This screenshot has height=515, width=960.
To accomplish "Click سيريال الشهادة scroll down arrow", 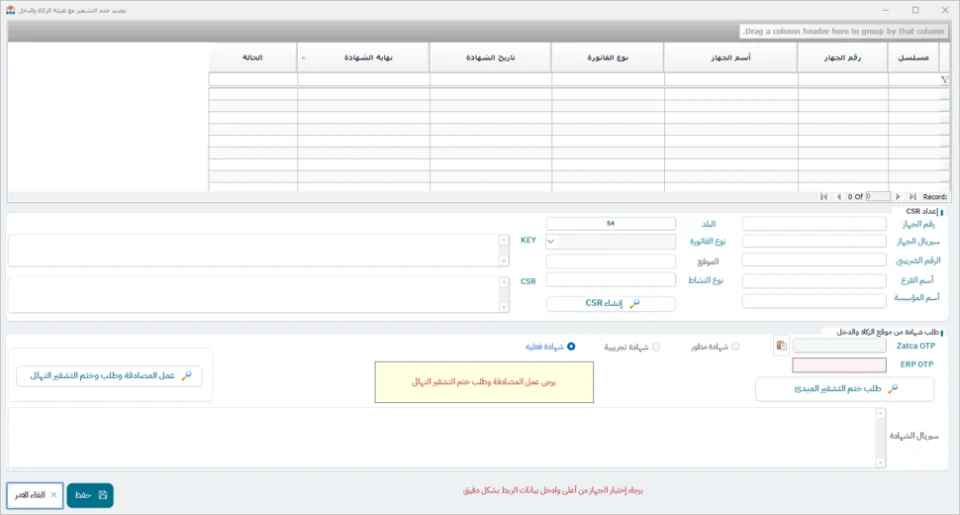I will (x=880, y=463).
